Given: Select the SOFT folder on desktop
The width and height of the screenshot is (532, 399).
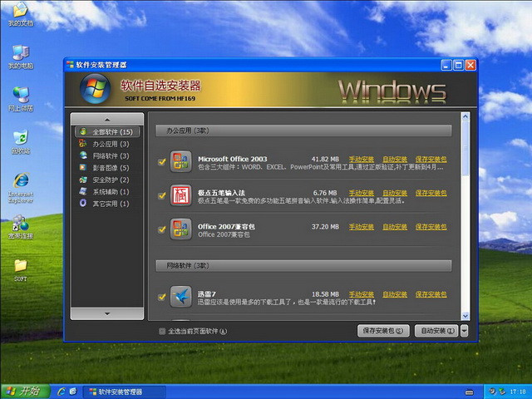Looking at the screenshot, I should 21,270.
